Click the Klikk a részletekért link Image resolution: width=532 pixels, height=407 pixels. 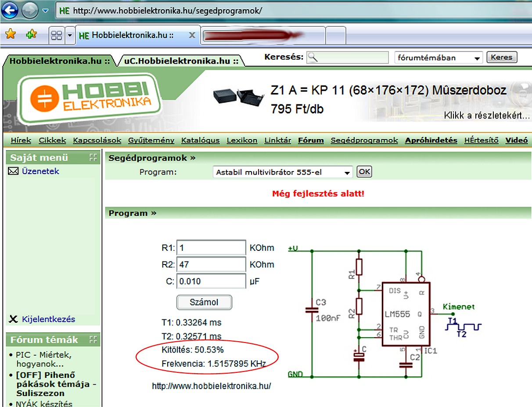pyautogui.click(x=487, y=116)
